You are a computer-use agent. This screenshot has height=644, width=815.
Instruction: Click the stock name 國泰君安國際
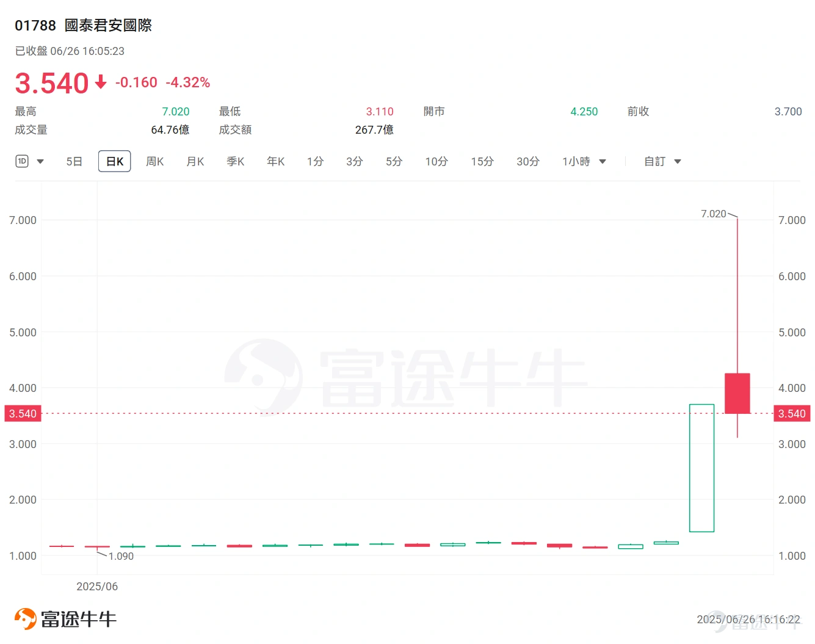point(107,26)
